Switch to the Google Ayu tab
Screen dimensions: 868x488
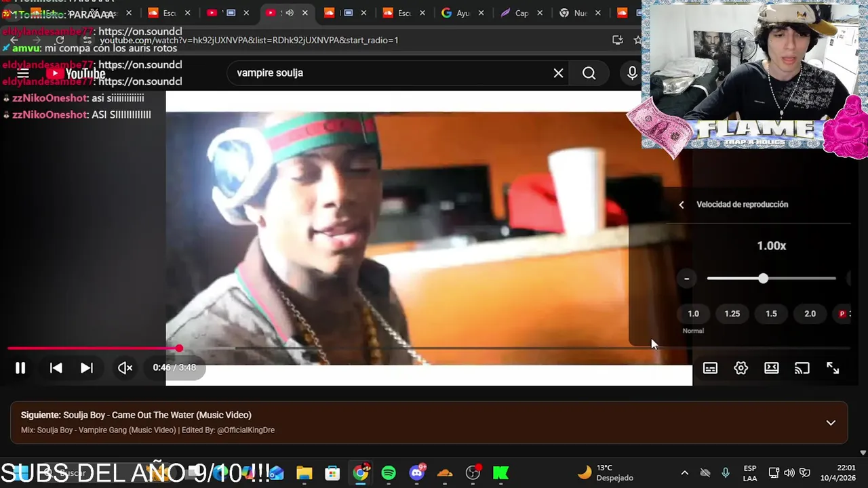[456, 13]
